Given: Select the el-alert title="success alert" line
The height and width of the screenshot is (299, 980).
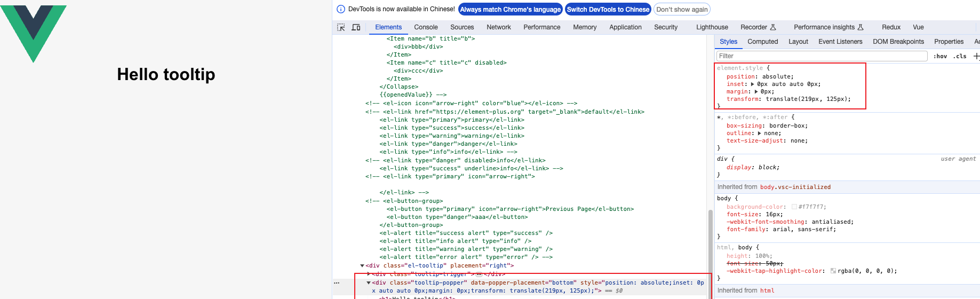Looking at the screenshot, I should click(x=466, y=233).
